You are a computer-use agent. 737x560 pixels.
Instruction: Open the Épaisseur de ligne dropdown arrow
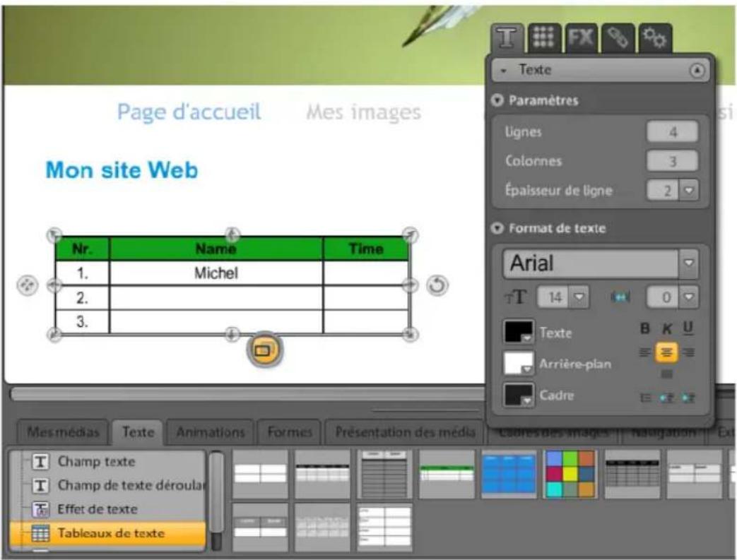689,190
